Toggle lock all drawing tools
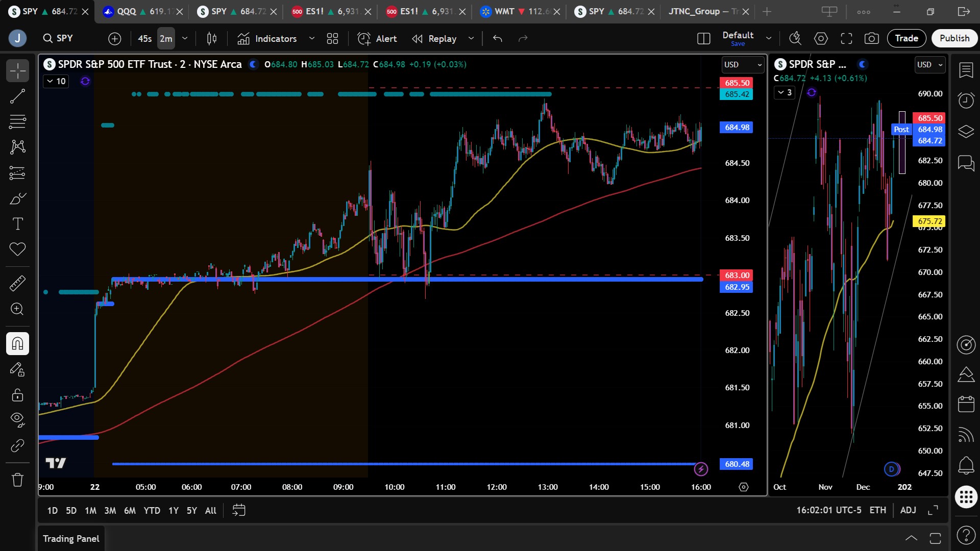 (17, 395)
